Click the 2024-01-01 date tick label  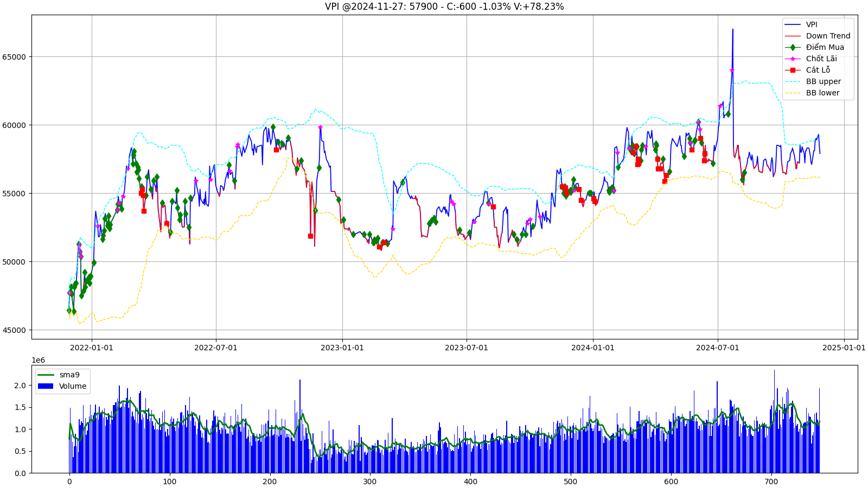593,348
